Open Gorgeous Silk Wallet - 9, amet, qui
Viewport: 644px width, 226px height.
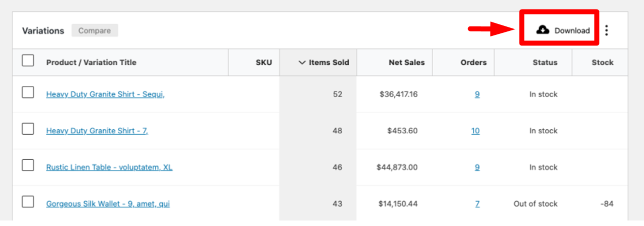tap(108, 204)
